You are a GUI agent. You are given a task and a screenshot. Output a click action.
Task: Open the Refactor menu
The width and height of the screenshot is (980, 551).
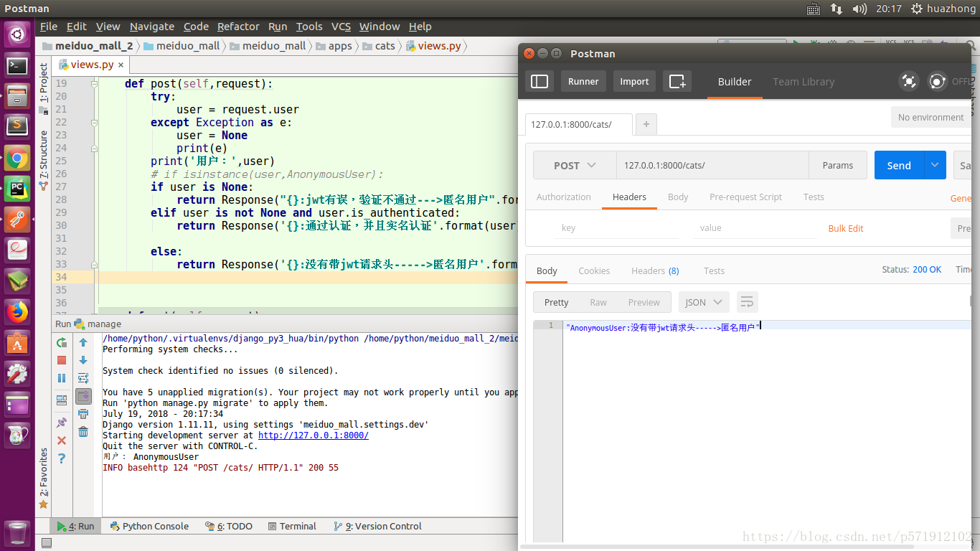[x=238, y=27]
